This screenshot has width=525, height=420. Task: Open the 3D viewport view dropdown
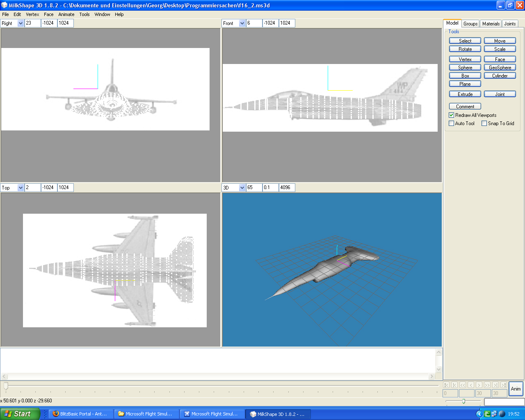click(x=242, y=188)
